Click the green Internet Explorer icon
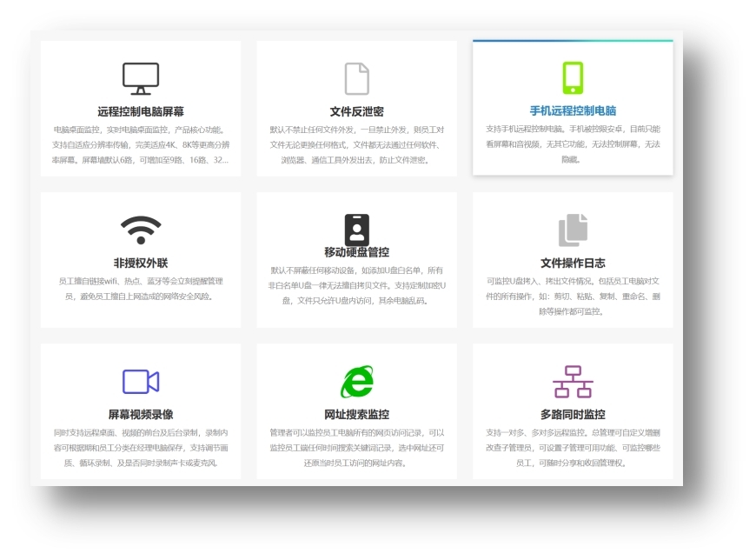The image size is (756, 560). click(x=357, y=382)
